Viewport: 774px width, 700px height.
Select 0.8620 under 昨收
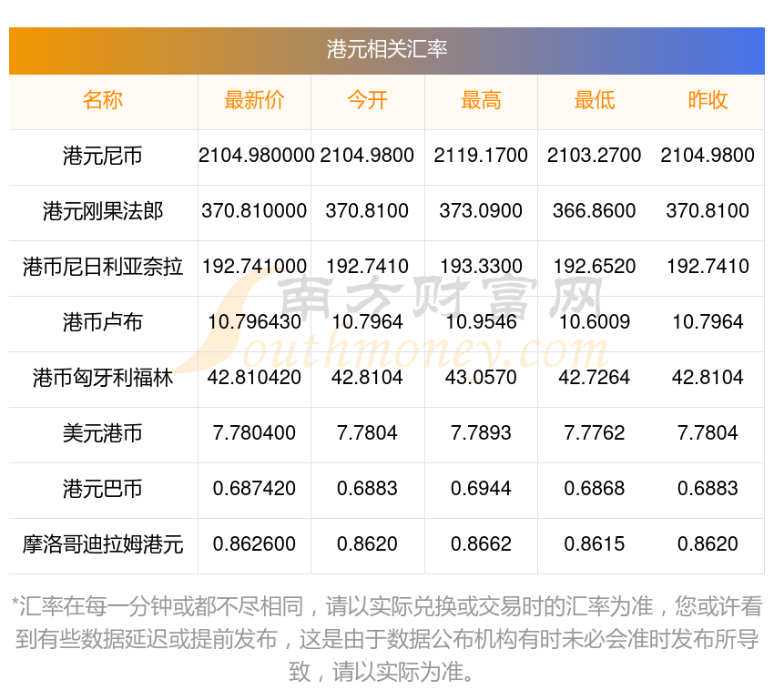click(x=708, y=544)
